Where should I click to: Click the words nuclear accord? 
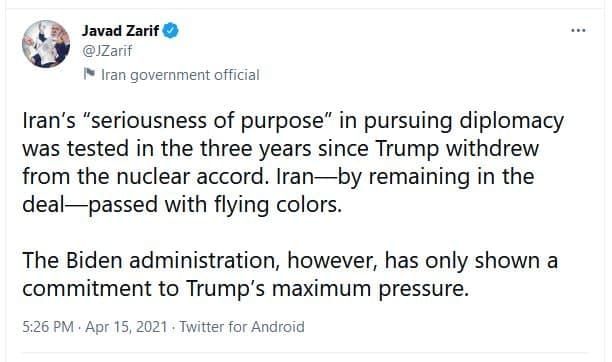pos(192,177)
